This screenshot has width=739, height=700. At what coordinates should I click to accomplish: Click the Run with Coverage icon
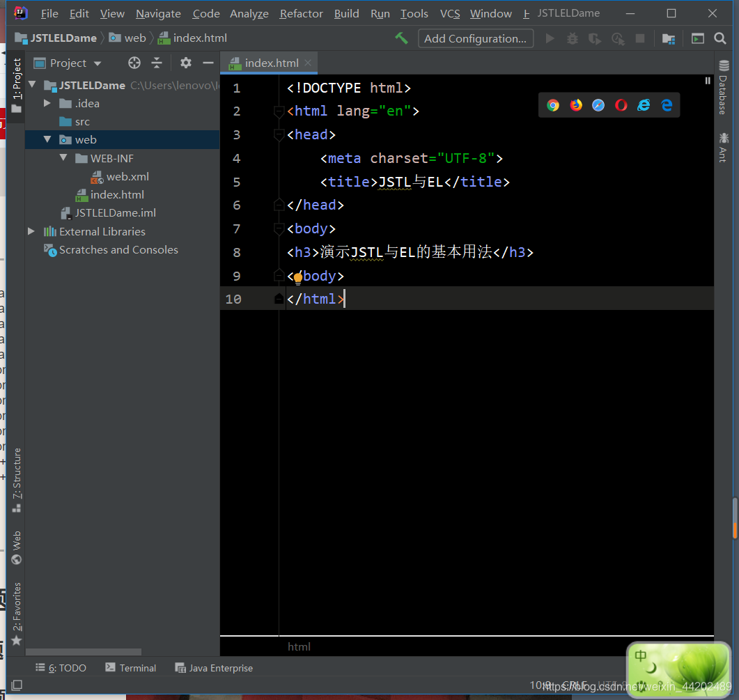pos(595,38)
